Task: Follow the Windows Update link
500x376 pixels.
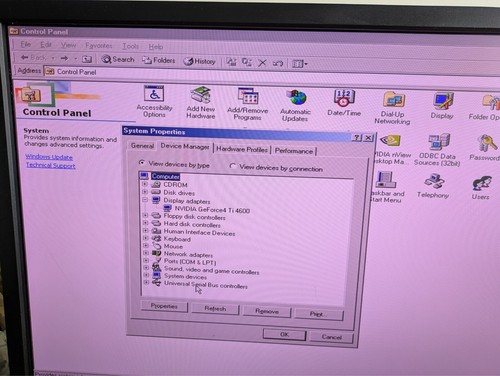Action: 49,157
